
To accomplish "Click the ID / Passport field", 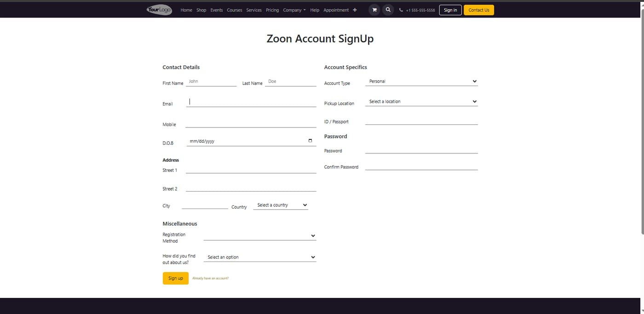I will pos(421,121).
